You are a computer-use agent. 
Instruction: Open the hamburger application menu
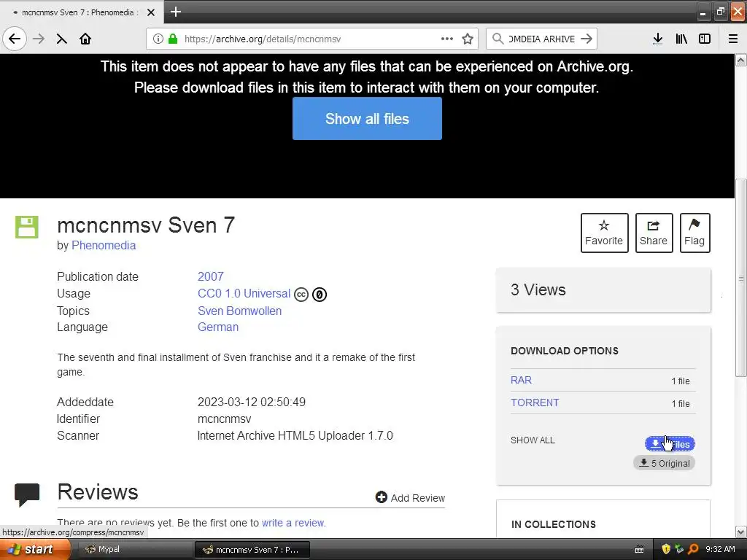point(733,39)
